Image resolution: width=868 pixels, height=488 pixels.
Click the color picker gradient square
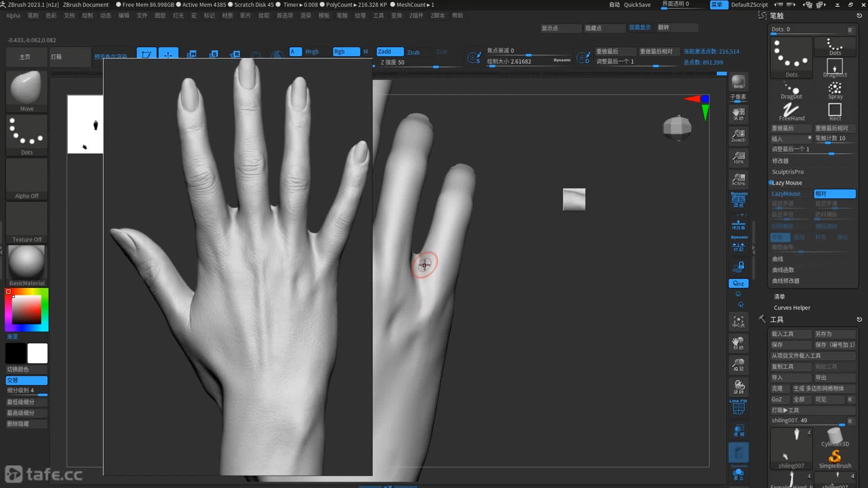click(26, 309)
